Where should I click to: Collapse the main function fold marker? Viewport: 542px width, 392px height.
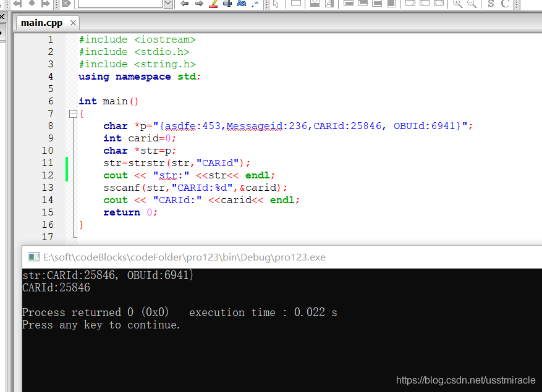point(73,114)
